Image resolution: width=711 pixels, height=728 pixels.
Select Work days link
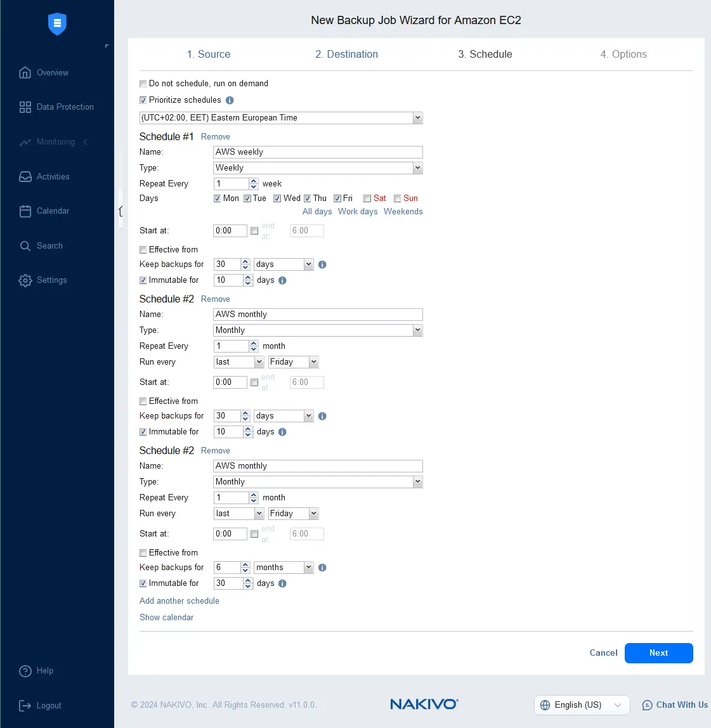tap(358, 212)
